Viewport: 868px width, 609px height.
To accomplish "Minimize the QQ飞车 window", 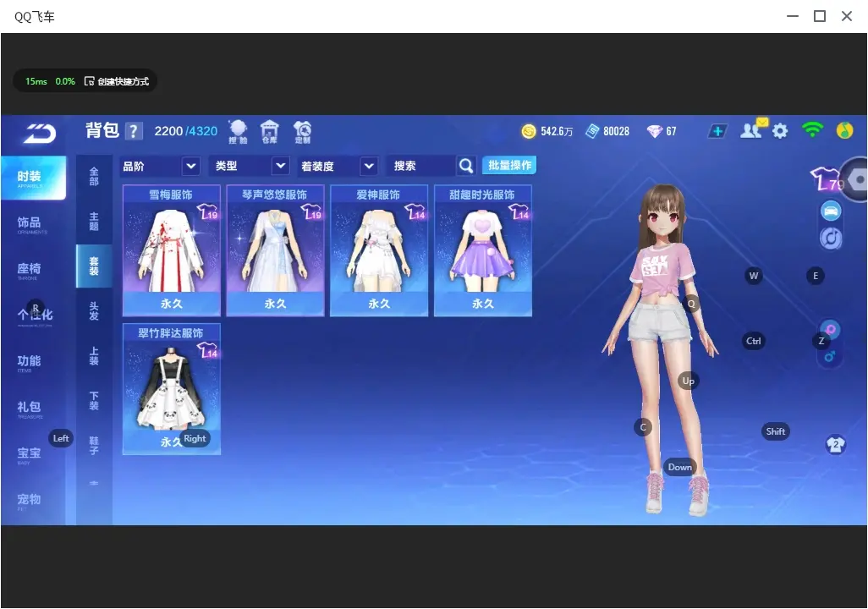I will (793, 17).
